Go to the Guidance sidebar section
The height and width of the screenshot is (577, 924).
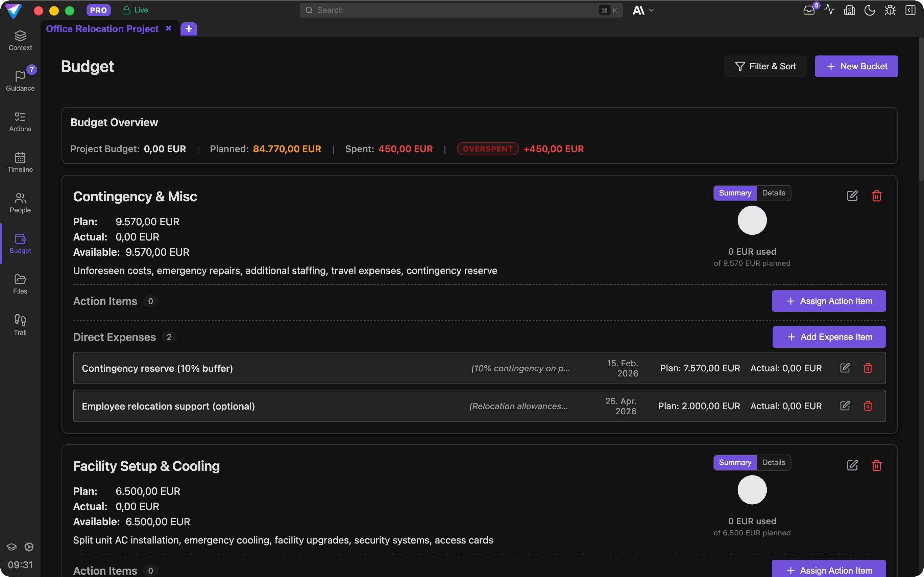(x=20, y=81)
